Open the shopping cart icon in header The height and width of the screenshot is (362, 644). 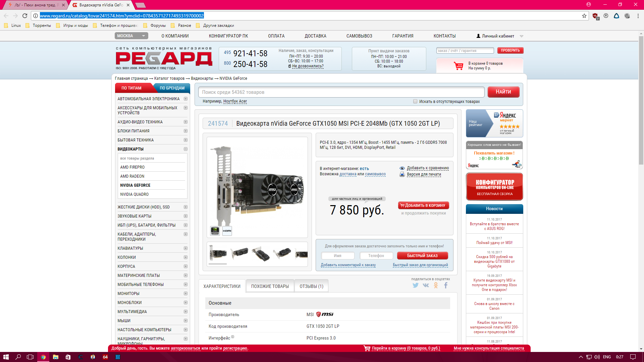458,66
